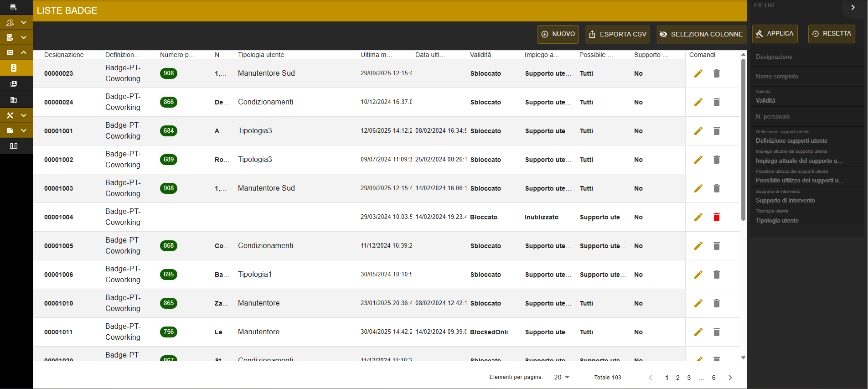The height and width of the screenshot is (389, 868).
Task: Sort by Validità column header
Action: (x=480, y=55)
